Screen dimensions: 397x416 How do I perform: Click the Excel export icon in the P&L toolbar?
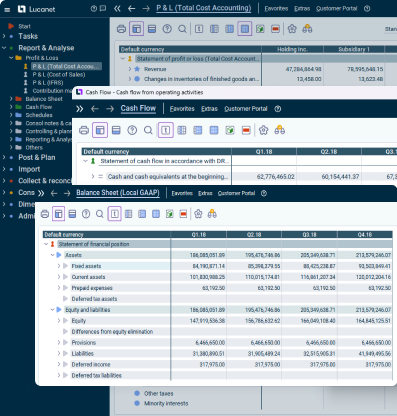tap(260, 29)
